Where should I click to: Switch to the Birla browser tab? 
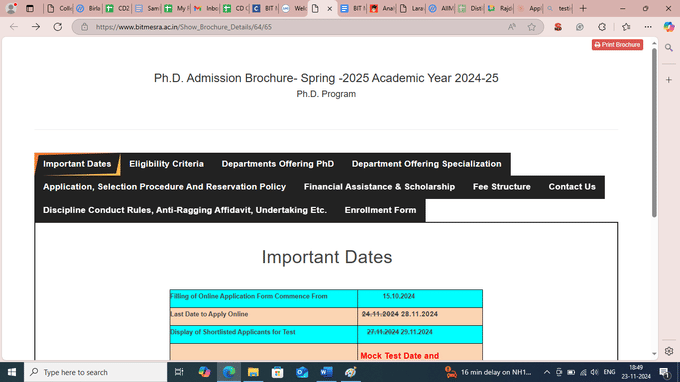click(x=88, y=8)
